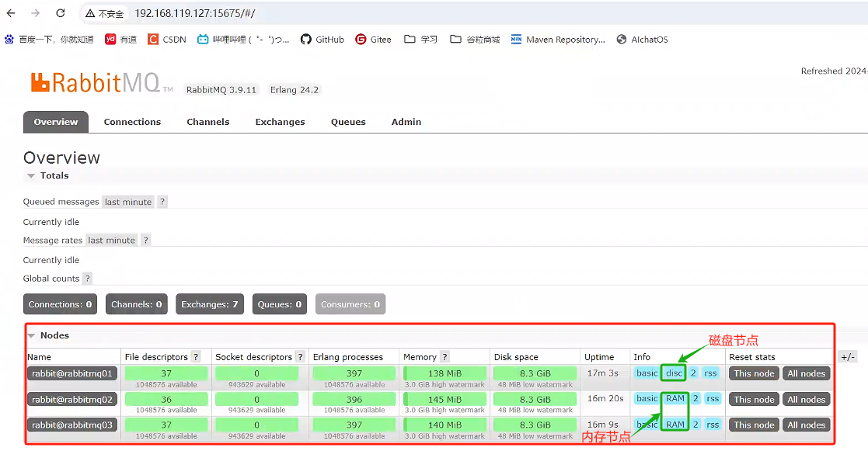Viewport: 868px width, 451px height.
Task: Open the Maven Repository bookmark
Action: [558, 40]
